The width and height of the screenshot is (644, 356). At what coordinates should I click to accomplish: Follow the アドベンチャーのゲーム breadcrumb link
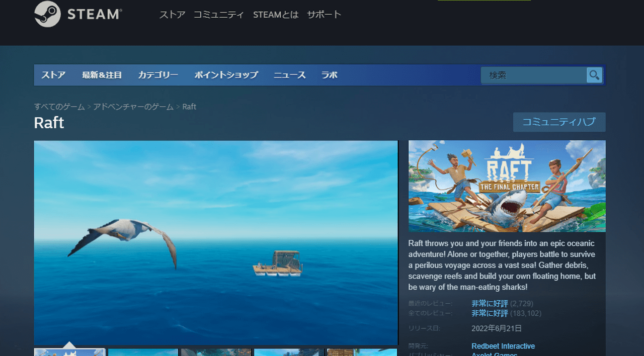point(133,107)
